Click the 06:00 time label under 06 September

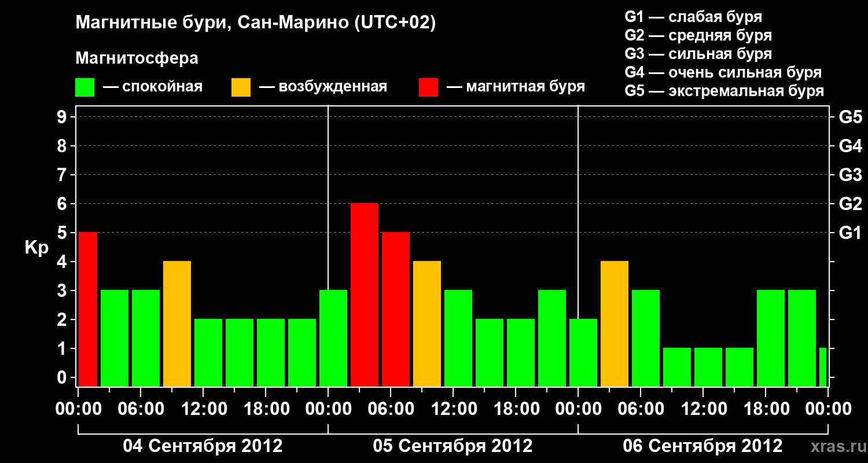point(641,409)
